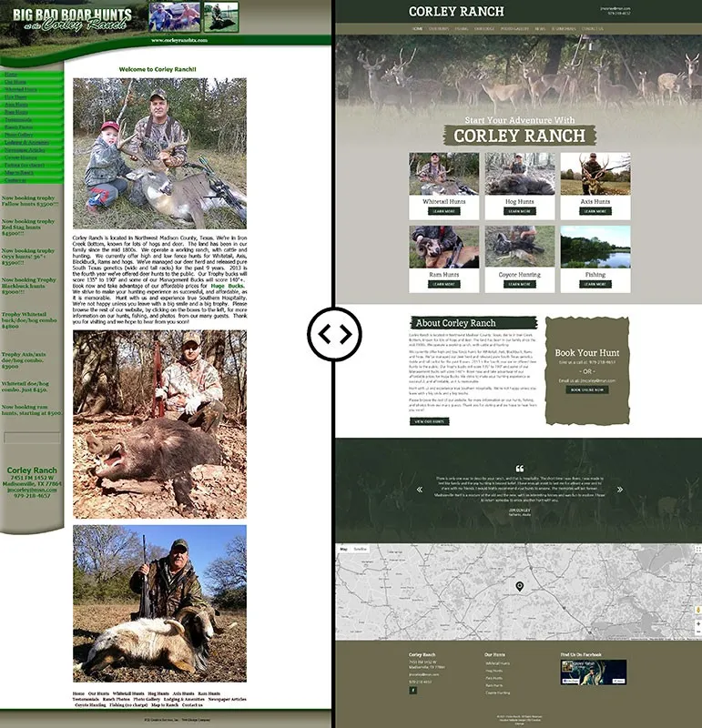Click Learn More under Hog Hunts
The width and height of the screenshot is (702, 728).
[x=519, y=211]
